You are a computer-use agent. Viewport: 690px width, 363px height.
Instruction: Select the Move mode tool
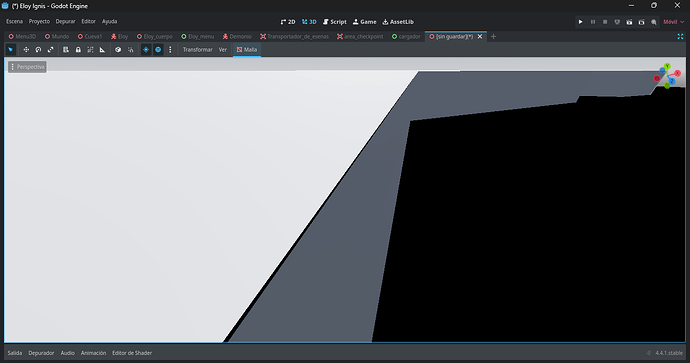pyautogui.click(x=26, y=50)
